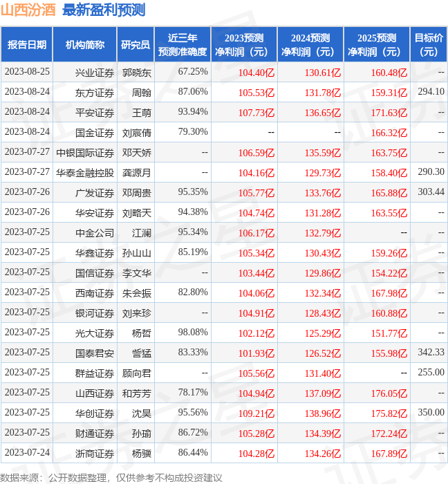Select the 350.00 target price cell
Image resolution: width=448 pixels, height=484 pixels.
tap(431, 413)
